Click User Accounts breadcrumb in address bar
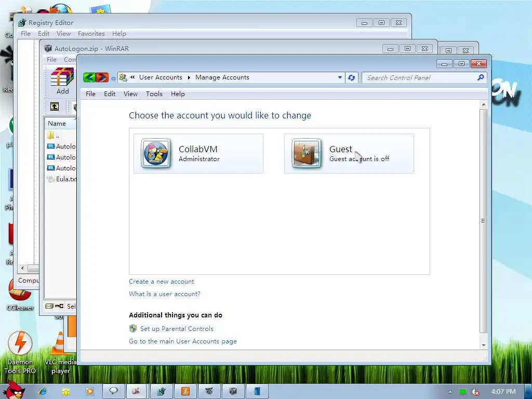Screen dimensions: 532x399 pyautogui.click(x=161, y=77)
